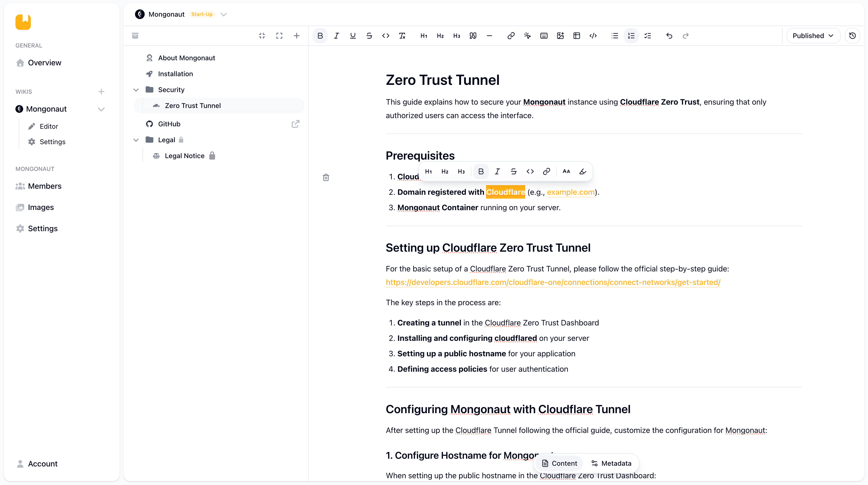Insert an image into the page
Viewport: 868px width, 485px height.
(x=560, y=36)
